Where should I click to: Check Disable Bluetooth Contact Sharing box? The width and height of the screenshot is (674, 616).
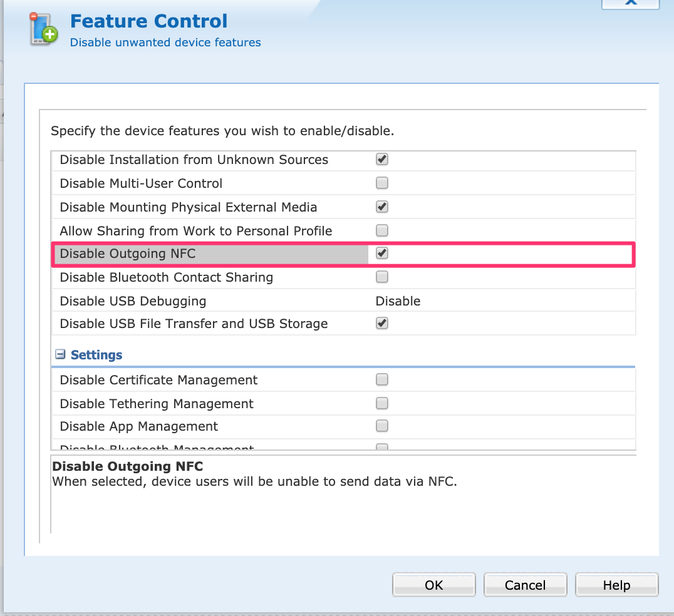click(x=381, y=277)
